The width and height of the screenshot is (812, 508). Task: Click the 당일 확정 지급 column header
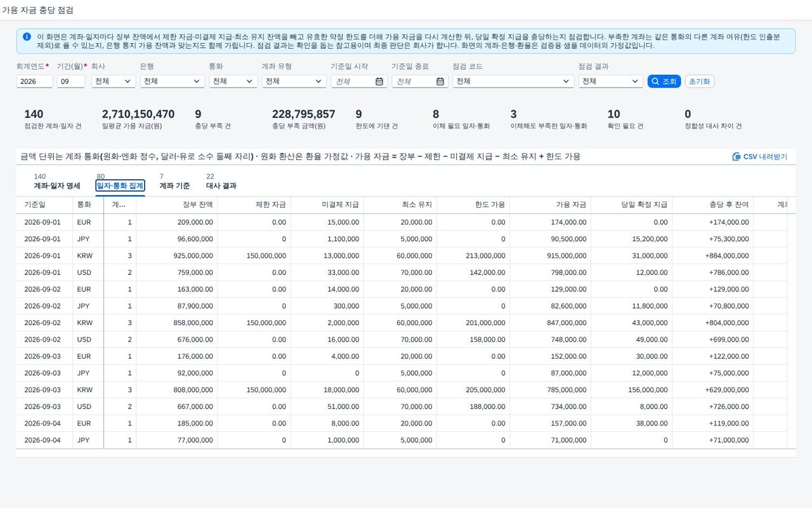632,205
